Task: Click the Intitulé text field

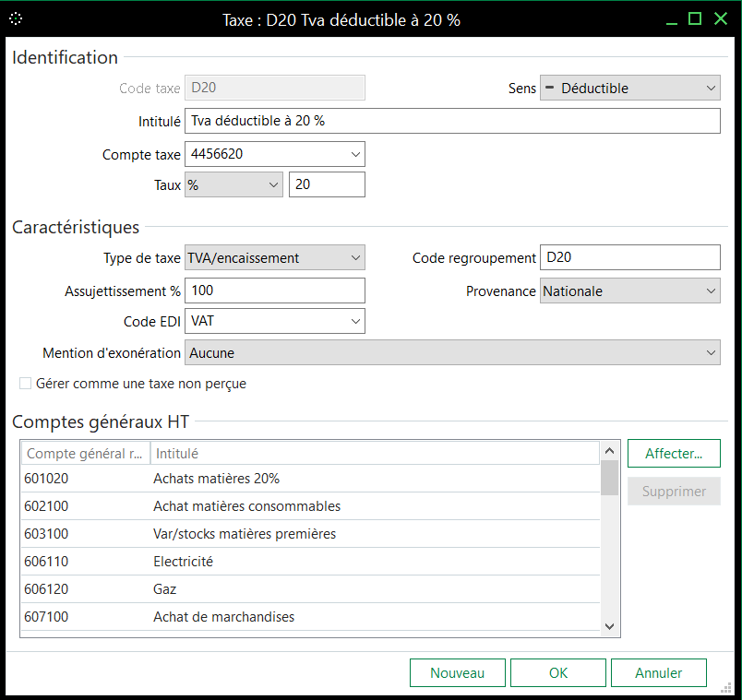Action: coord(451,122)
